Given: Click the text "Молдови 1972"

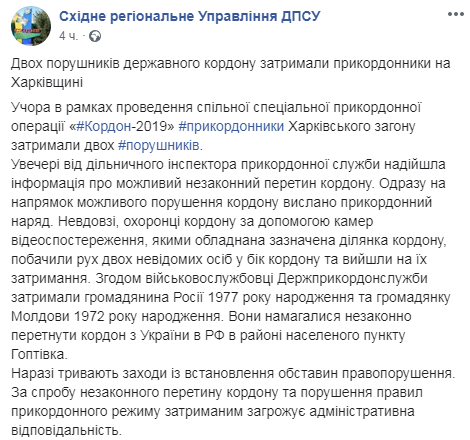Looking at the screenshot, I should [x=58, y=316].
